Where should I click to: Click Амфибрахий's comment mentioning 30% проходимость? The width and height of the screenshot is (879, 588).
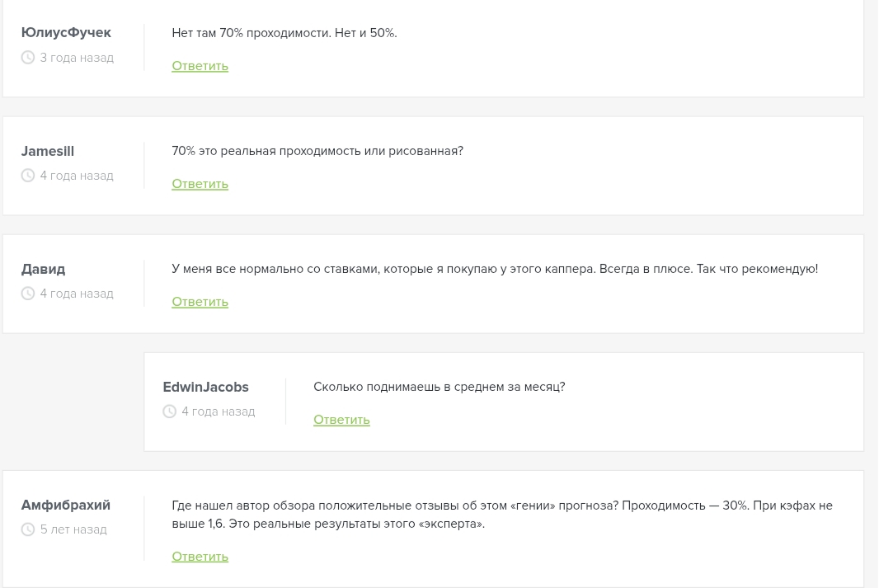(501, 514)
